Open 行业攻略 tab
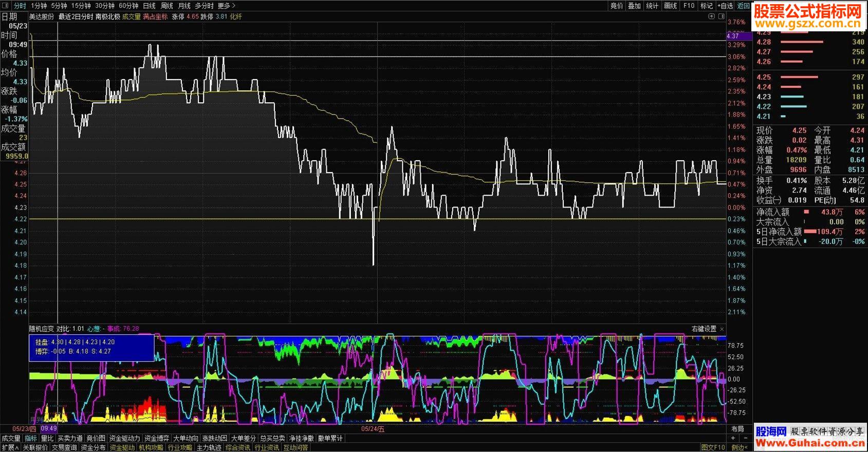 click(x=180, y=447)
